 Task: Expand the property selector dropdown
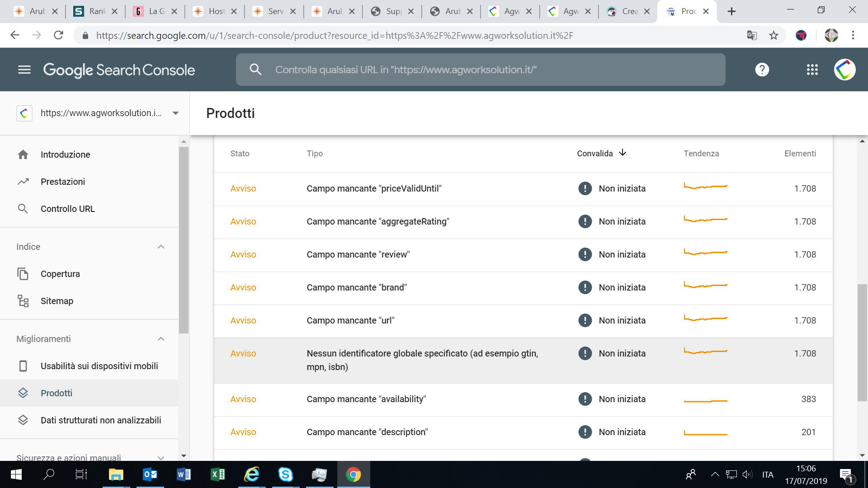coord(176,113)
